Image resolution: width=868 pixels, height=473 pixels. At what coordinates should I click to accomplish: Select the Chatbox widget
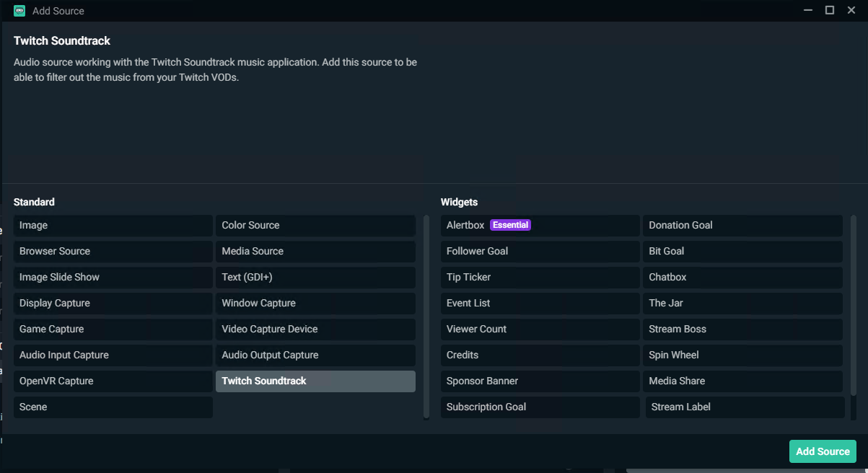pyautogui.click(x=742, y=277)
